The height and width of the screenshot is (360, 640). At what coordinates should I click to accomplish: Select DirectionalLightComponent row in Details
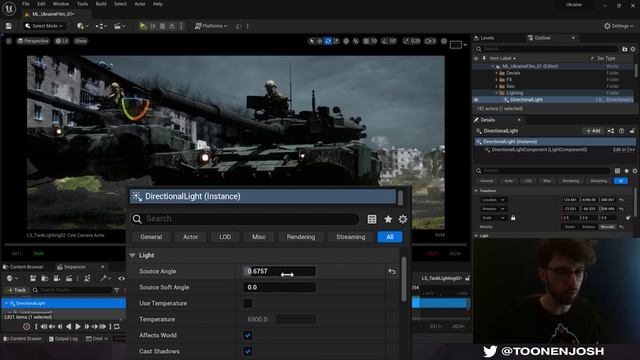point(555,150)
